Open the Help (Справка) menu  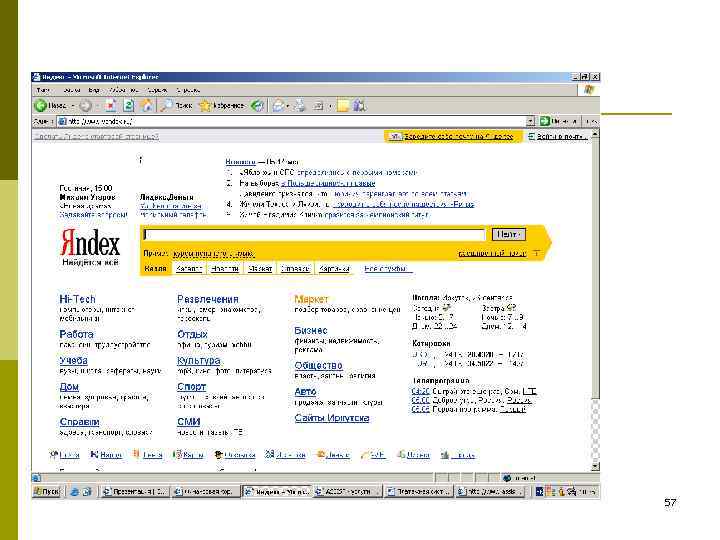(x=188, y=90)
